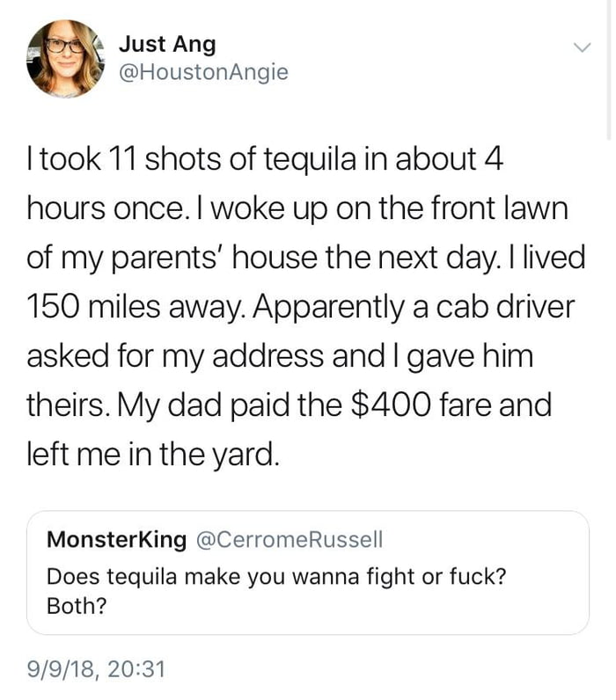Click MonsterKing's name in the quoted tweet
Screen dimensions: 616x700
(116, 540)
